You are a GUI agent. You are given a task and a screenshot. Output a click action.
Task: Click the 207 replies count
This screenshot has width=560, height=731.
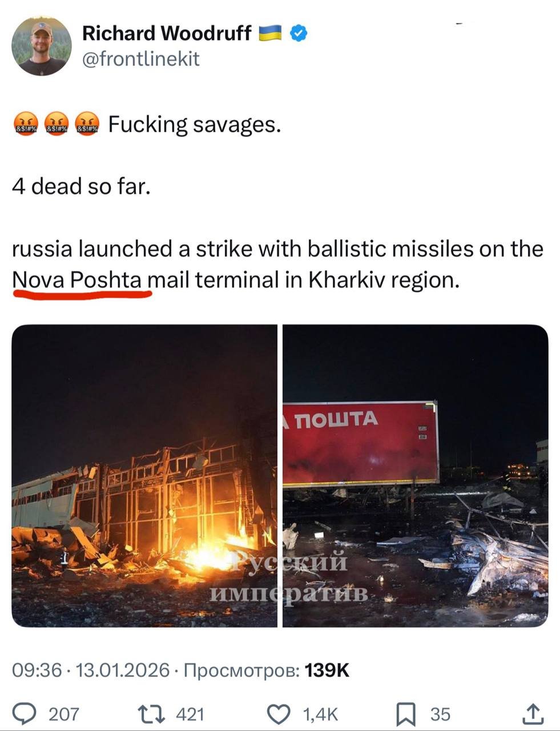pyautogui.click(x=64, y=714)
